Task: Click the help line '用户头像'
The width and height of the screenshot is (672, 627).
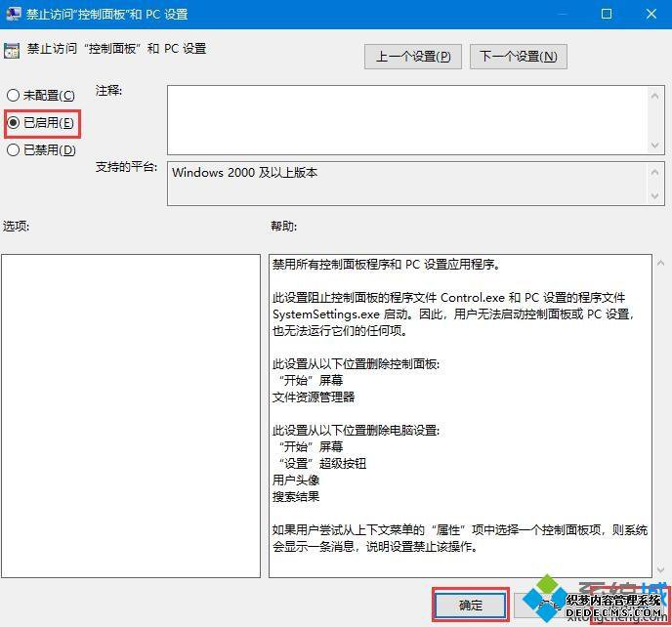Action: click(296, 480)
